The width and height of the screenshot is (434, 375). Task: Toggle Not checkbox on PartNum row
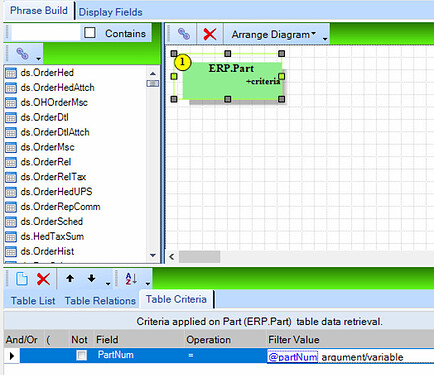[x=81, y=355]
